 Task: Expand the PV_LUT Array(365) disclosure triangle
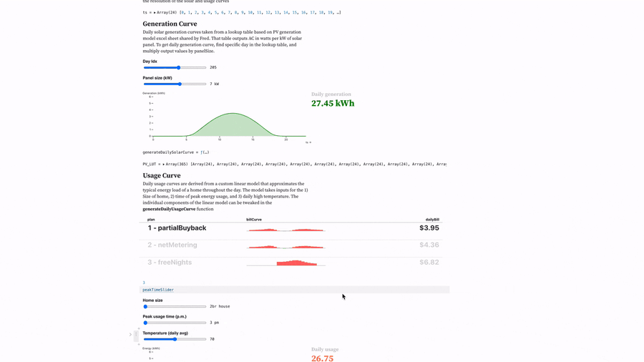(164, 164)
